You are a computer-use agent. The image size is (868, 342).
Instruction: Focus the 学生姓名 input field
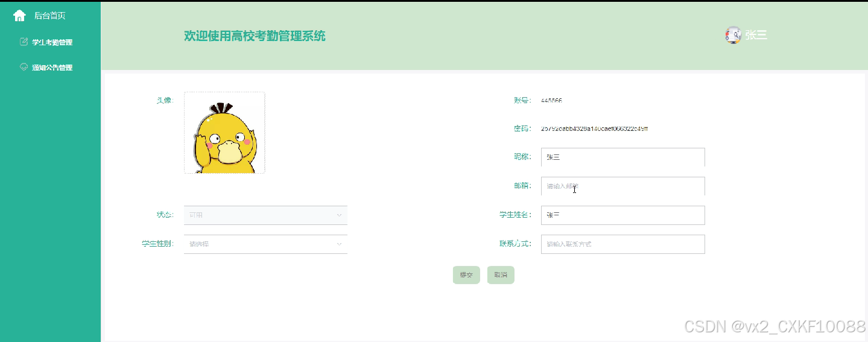pyautogui.click(x=623, y=215)
